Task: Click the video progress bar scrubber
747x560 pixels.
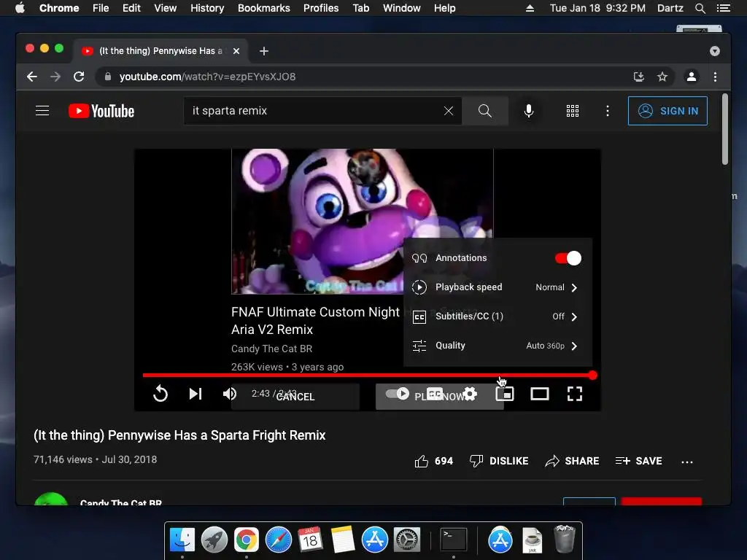Action: [592, 376]
